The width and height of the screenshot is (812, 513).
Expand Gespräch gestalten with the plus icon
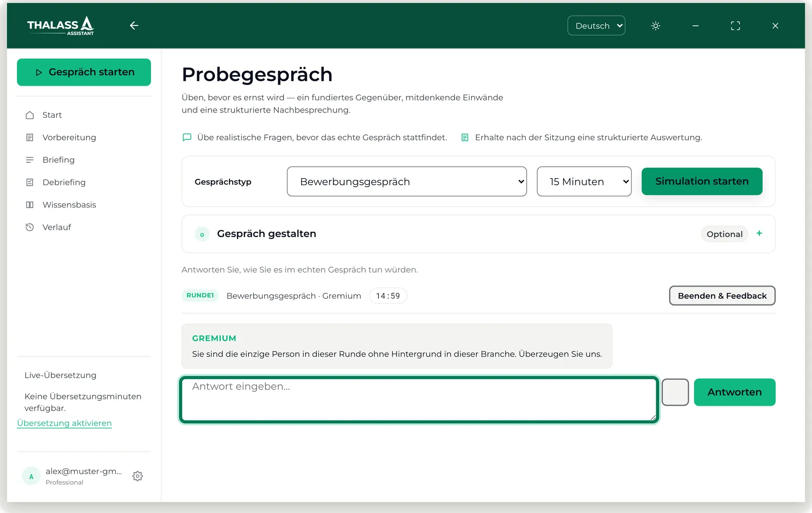coord(759,233)
